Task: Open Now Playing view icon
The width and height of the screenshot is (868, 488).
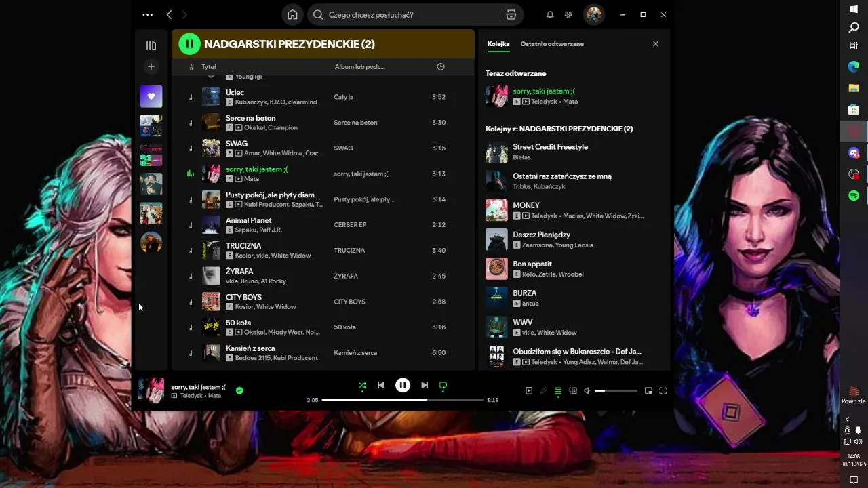Action: (529, 390)
